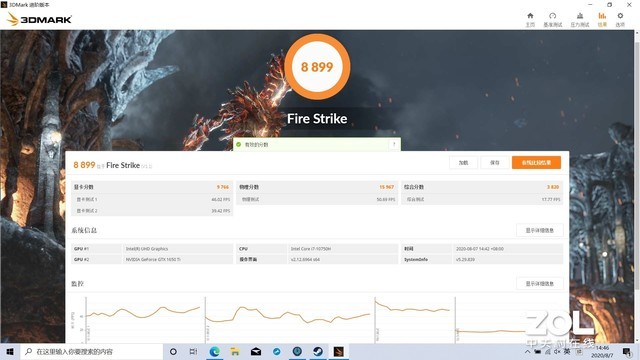Open File Explorer from the taskbar
This screenshot has width=640, height=360.
[235, 351]
